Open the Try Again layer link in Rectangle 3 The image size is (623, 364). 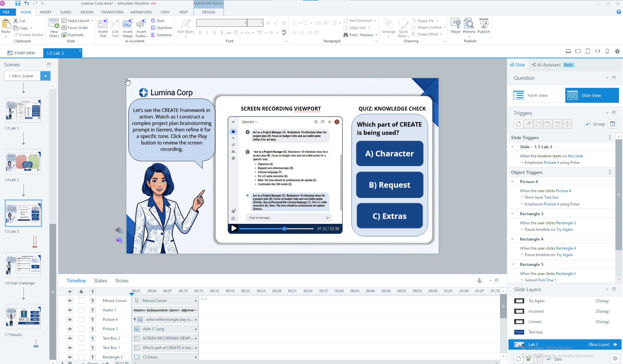point(564,229)
